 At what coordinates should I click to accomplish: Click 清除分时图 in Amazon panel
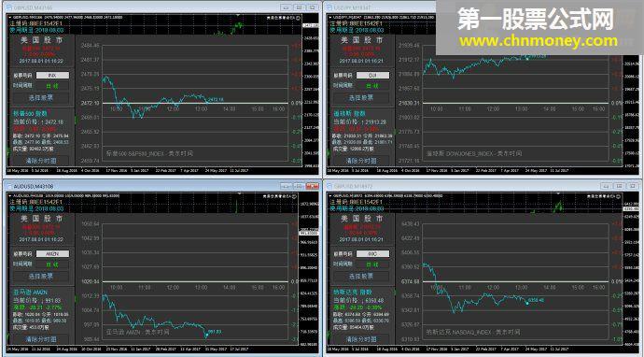(41, 339)
